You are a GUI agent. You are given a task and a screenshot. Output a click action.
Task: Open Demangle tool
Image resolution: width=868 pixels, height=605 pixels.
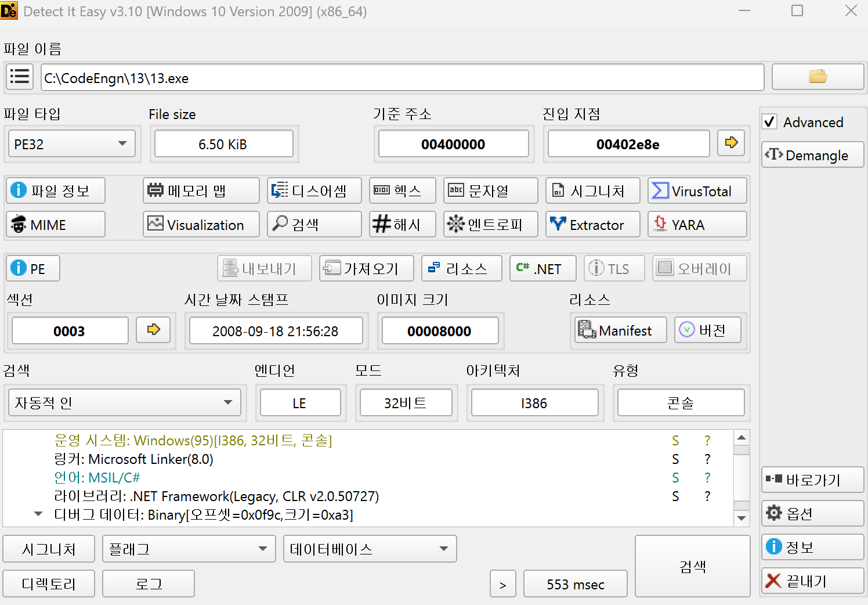tap(812, 154)
